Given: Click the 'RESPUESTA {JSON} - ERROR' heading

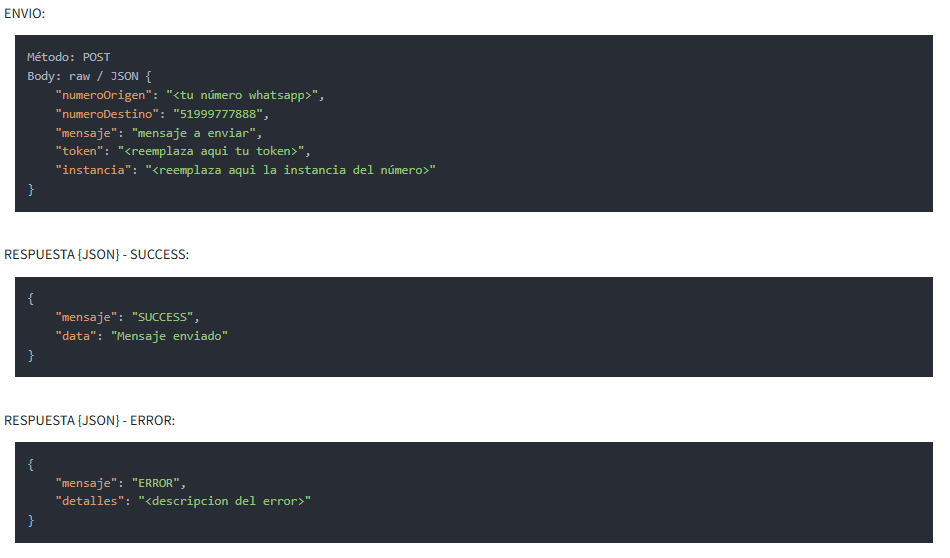Looking at the screenshot, I should click(90, 421).
